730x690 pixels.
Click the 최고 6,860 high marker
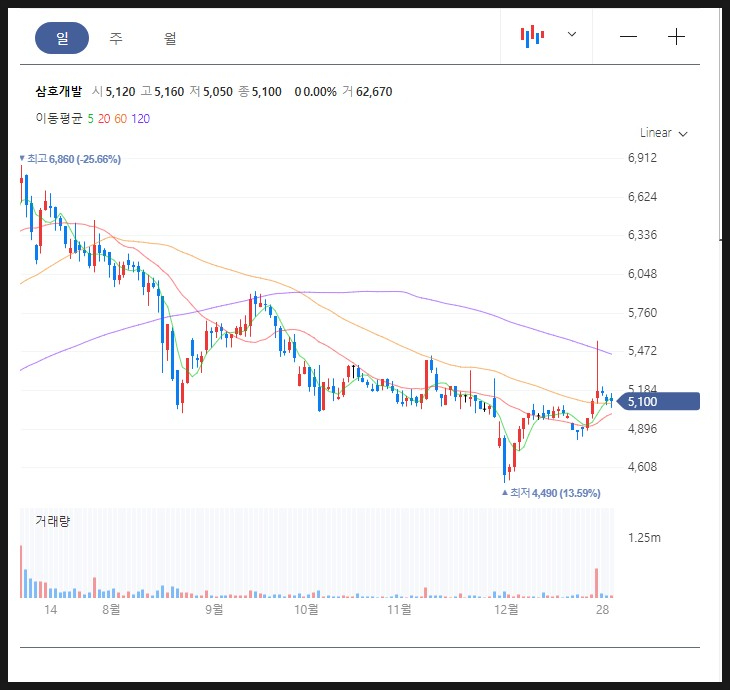point(70,159)
